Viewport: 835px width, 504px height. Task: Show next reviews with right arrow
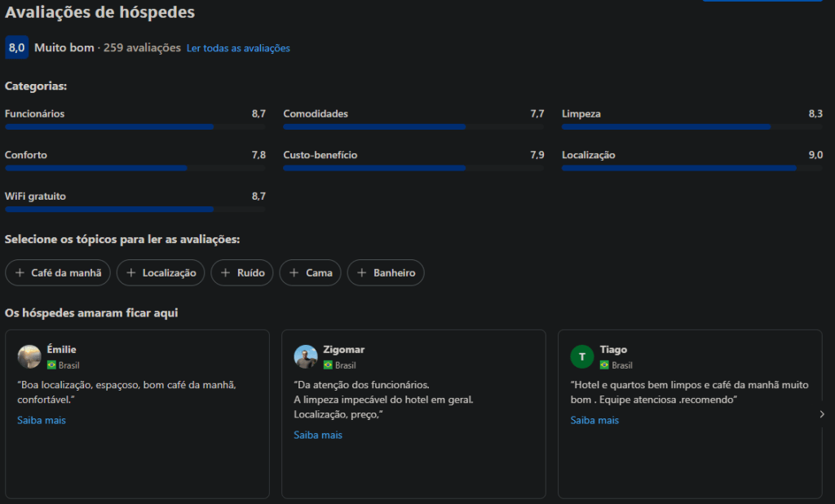pos(822,414)
